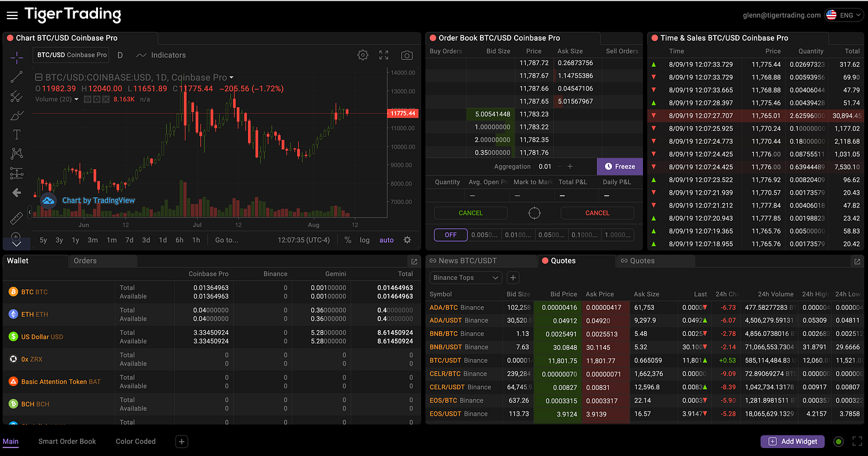The image size is (868, 456).
Task: Set chart range to 5y
Action: pyautogui.click(x=43, y=240)
